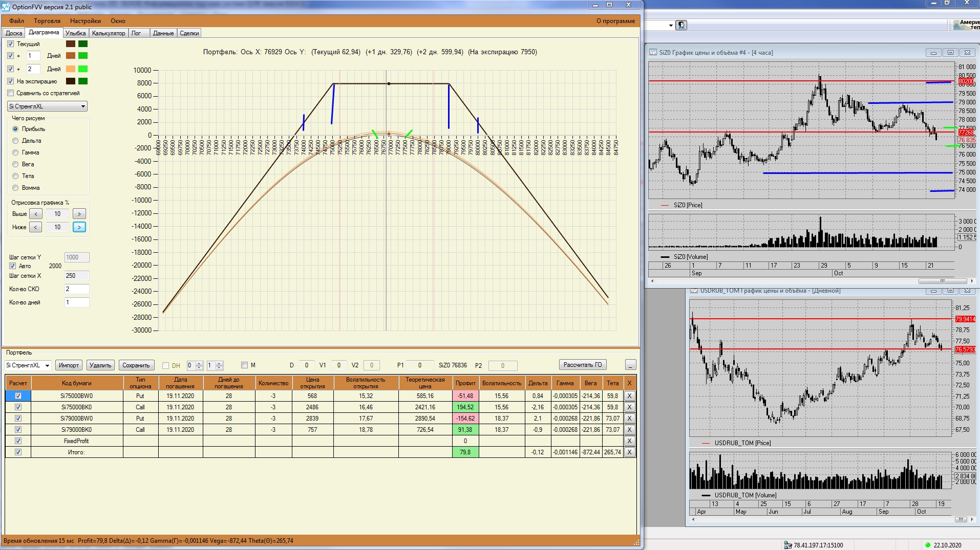980x550 pixels.
Task: Click the increase arrow next to Выше
Action: point(79,214)
